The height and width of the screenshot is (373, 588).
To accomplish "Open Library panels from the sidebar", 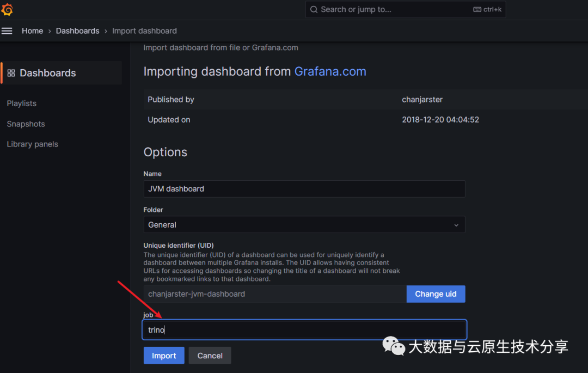I will tap(32, 144).
